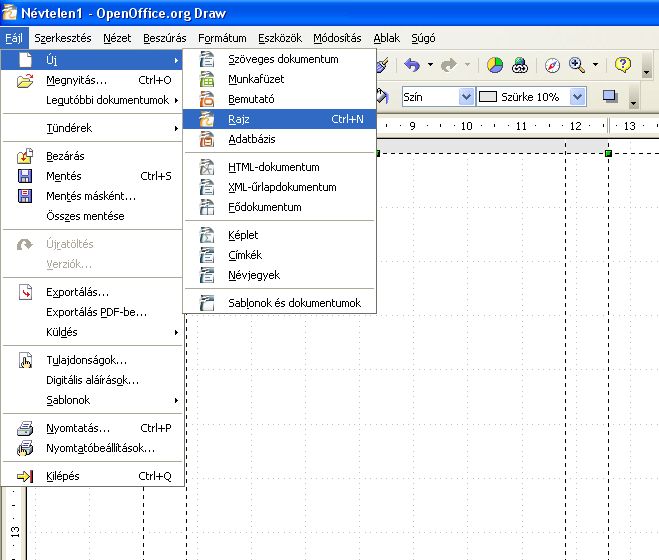Expand the Legutóbbi dokumentumok submenu
The image size is (659, 560).
[x=92, y=100]
